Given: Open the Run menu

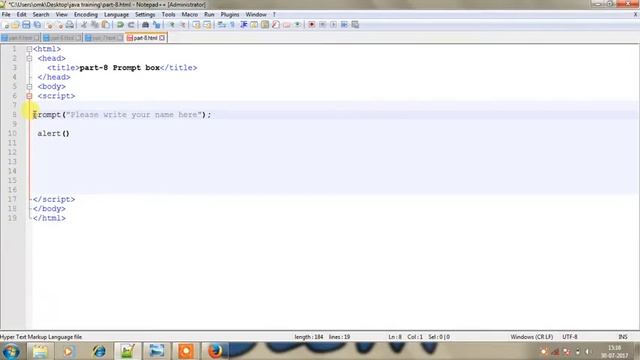Looking at the screenshot, I should [209, 14].
